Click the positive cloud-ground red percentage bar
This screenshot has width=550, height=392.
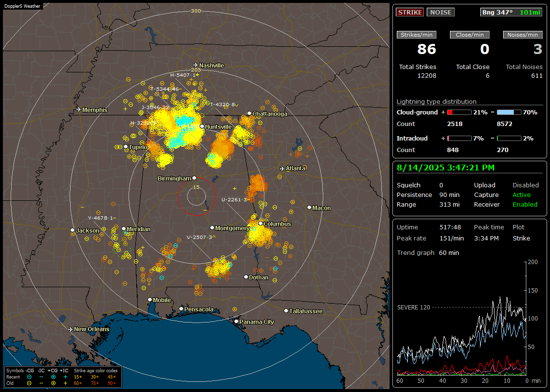(459, 112)
